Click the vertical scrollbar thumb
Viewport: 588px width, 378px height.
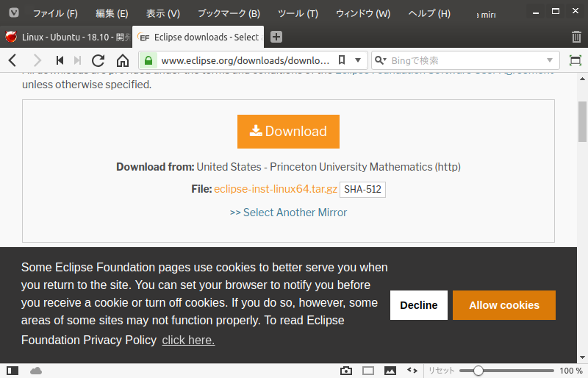(x=582, y=121)
